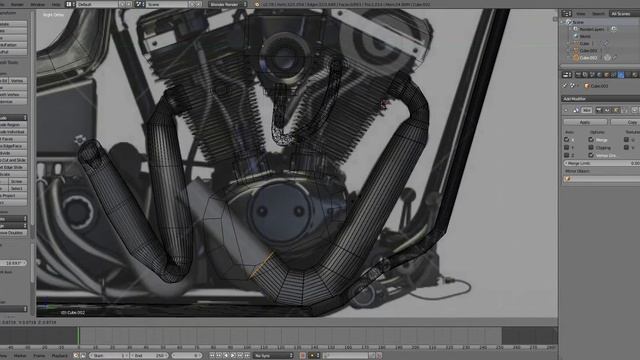
Task: Select RenderLayers in the outliner
Action: tap(591, 29)
